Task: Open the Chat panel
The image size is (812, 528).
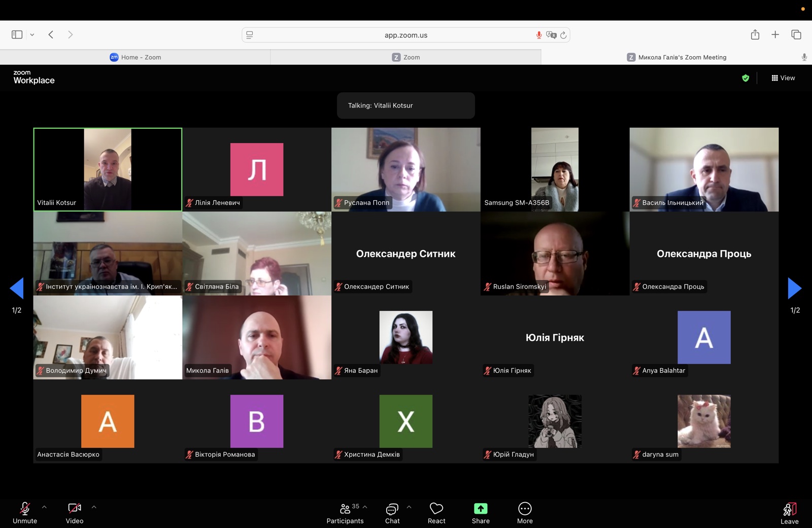Action: pos(392,512)
